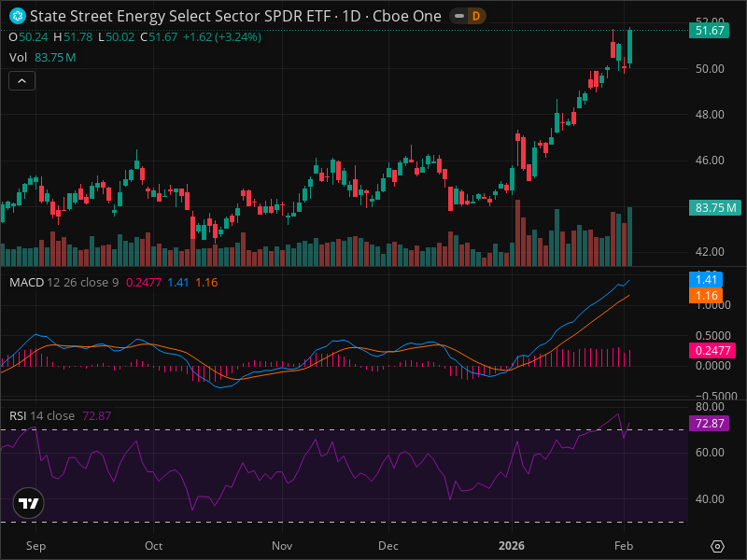Select the RSI 14 close legend
747x560 pixels.
tap(60, 415)
